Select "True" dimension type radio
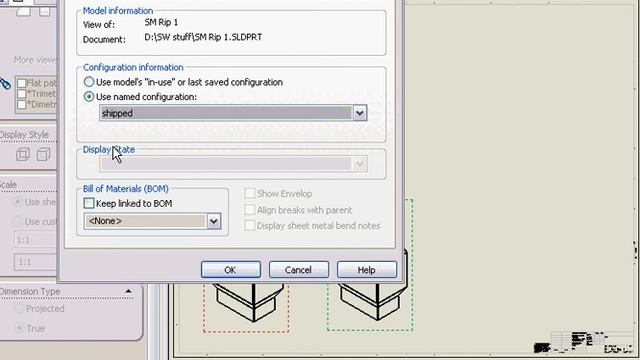This screenshot has height=360, width=640. coord(19,328)
